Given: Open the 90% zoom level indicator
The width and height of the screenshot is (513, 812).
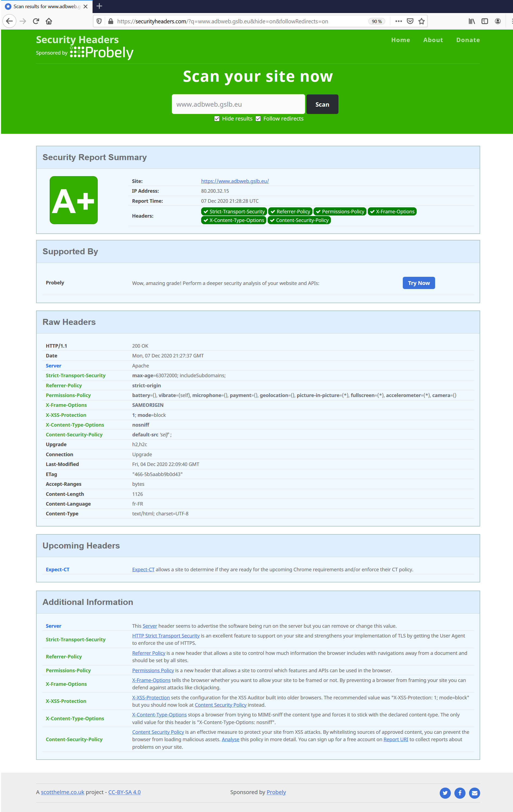Looking at the screenshot, I should (x=376, y=21).
